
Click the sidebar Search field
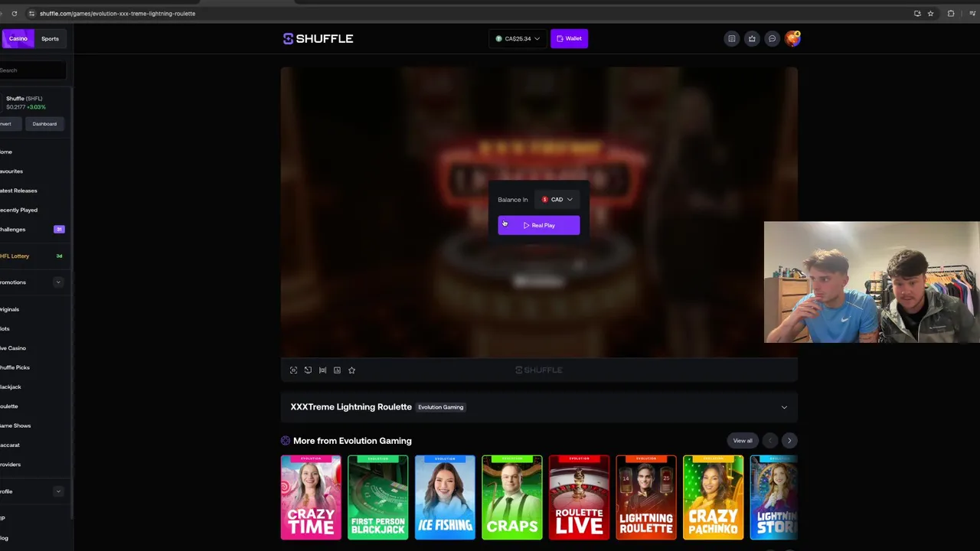[x=32, y=70]
